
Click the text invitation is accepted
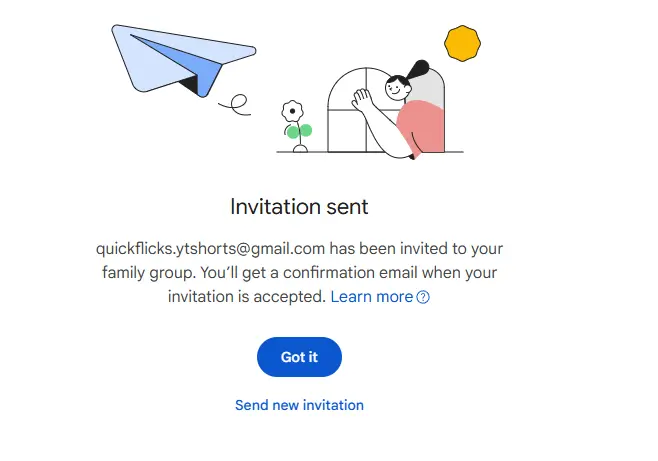247,297
